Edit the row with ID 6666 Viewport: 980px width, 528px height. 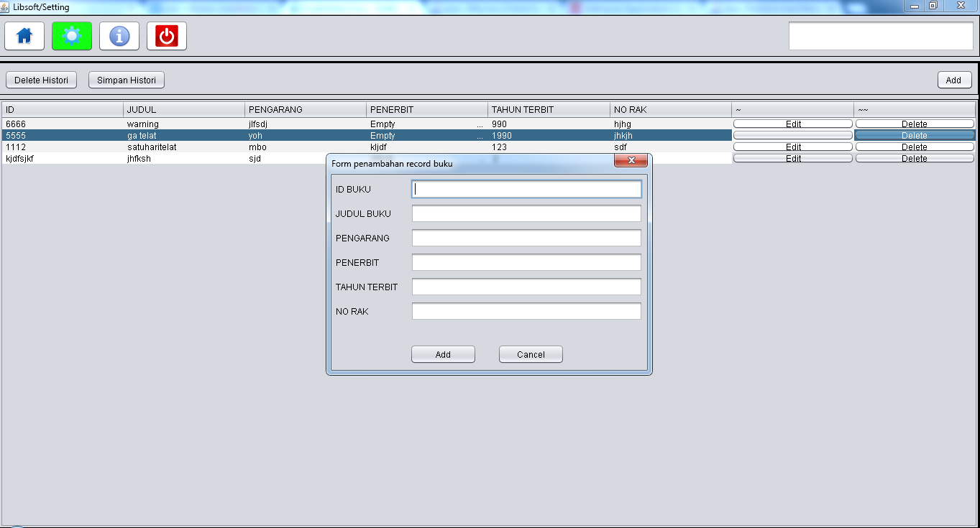(793, 124)
